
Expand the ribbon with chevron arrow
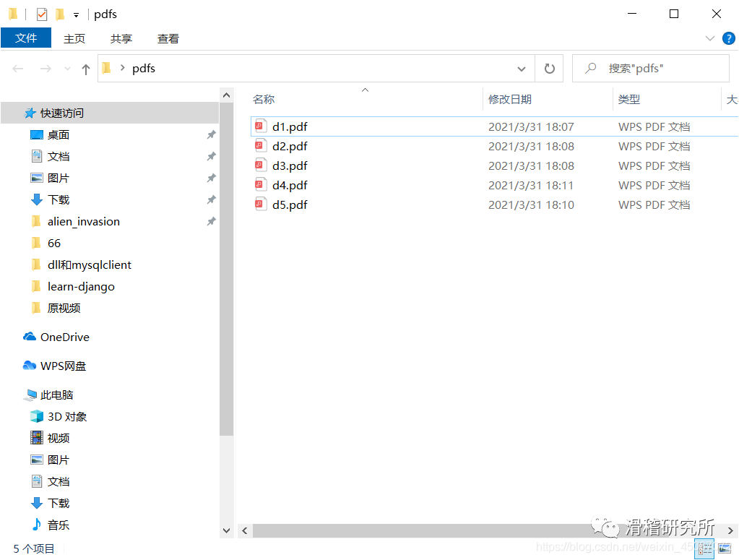point(709,38)
